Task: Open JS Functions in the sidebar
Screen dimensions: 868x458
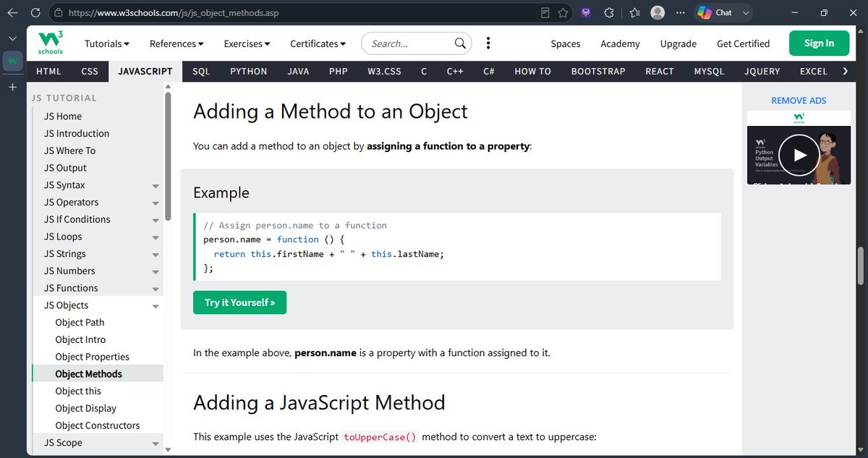Action: coord(71,288)
